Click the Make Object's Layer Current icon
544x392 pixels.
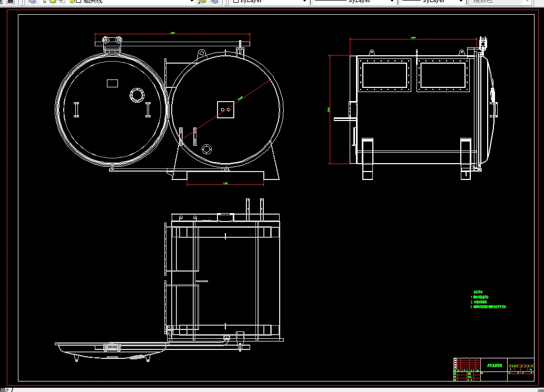pos(202,2)
